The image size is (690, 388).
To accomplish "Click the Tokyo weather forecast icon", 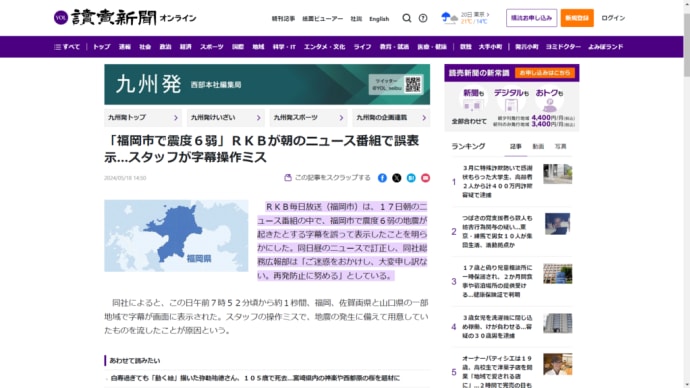I will (x=449, y=18).
